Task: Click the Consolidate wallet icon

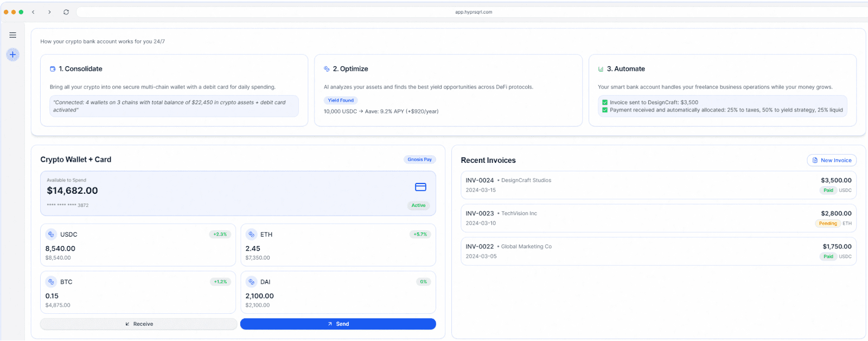Action: 53,69
